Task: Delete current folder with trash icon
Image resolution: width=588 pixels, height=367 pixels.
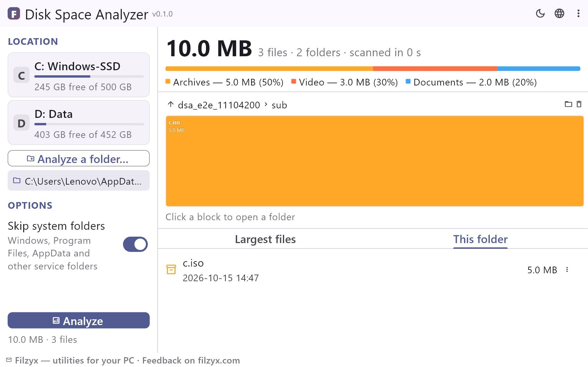Action: click(x=579, y=104)
